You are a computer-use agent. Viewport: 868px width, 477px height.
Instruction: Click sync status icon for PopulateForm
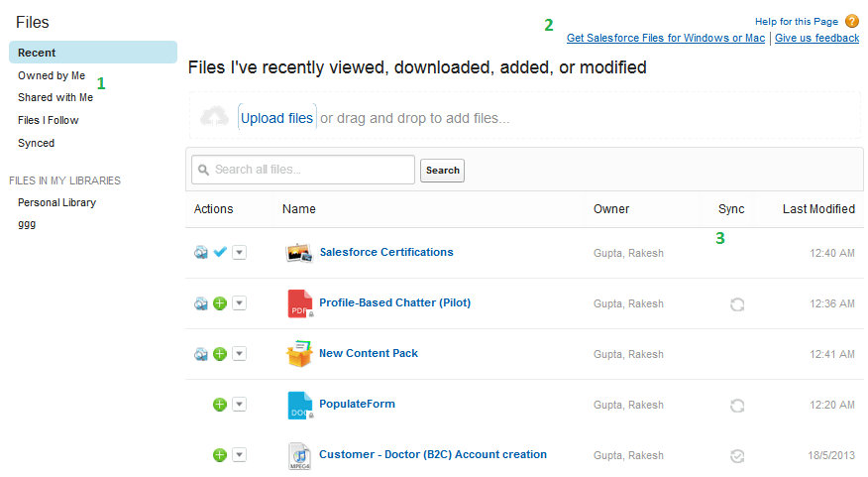point(737,406)
